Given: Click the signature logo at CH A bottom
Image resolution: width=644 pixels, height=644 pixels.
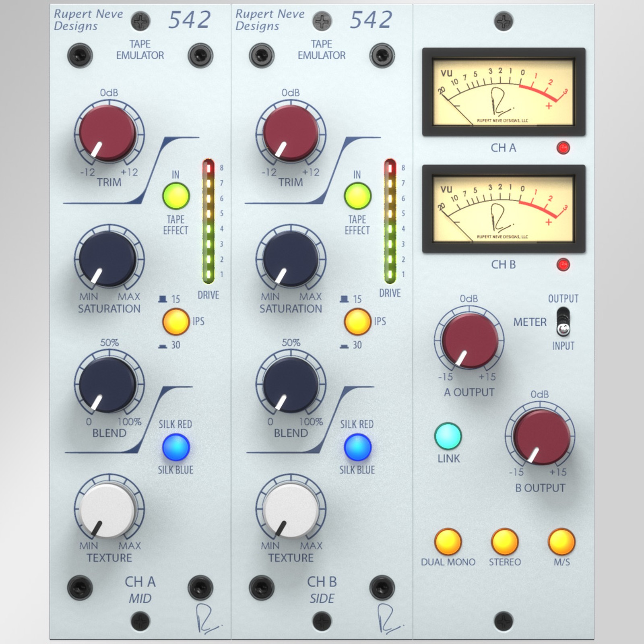Looking at the screenshot, I should coord(208,620).
